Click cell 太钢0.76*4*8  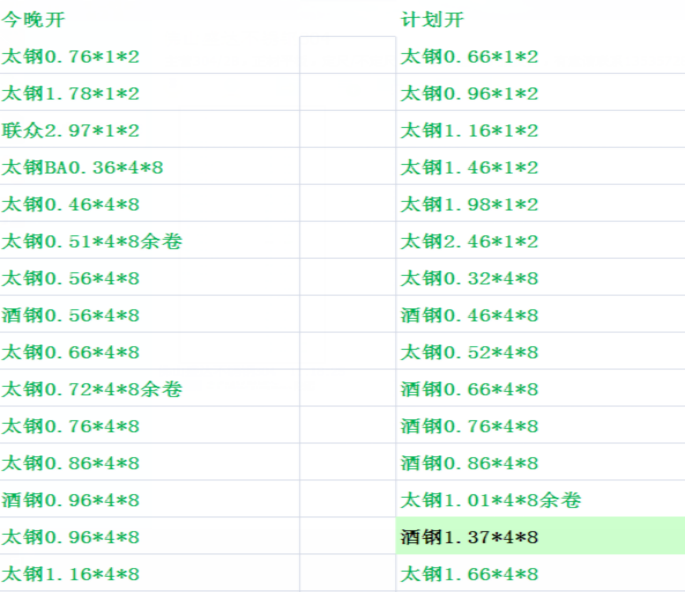tap(150, 425)
